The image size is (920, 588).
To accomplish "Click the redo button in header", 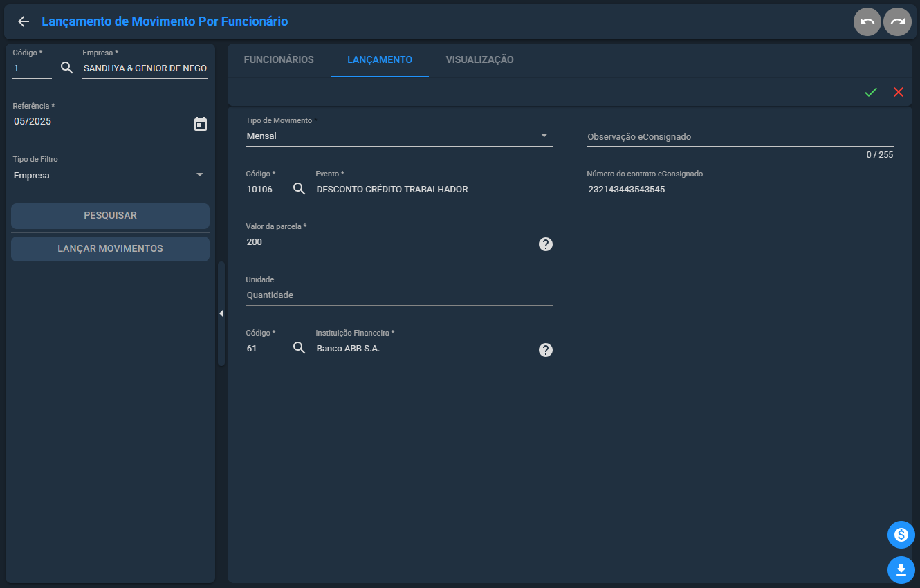I will 897,21.
